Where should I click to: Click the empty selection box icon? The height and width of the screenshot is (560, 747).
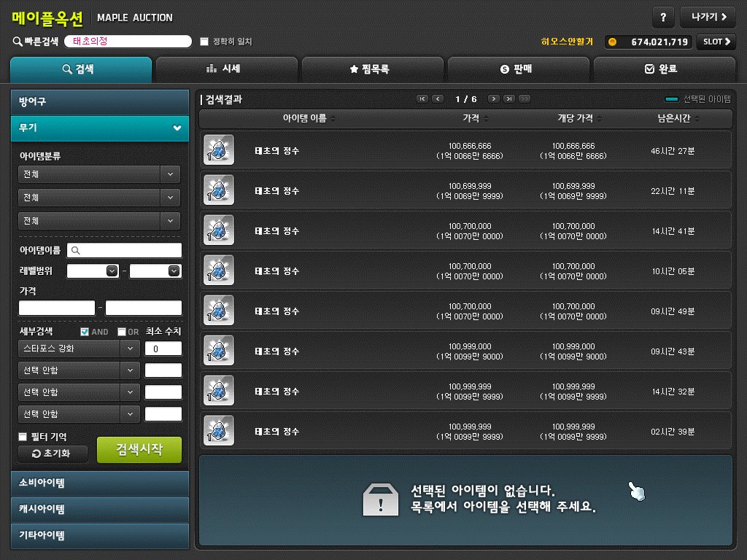click(x=381, y=499)
